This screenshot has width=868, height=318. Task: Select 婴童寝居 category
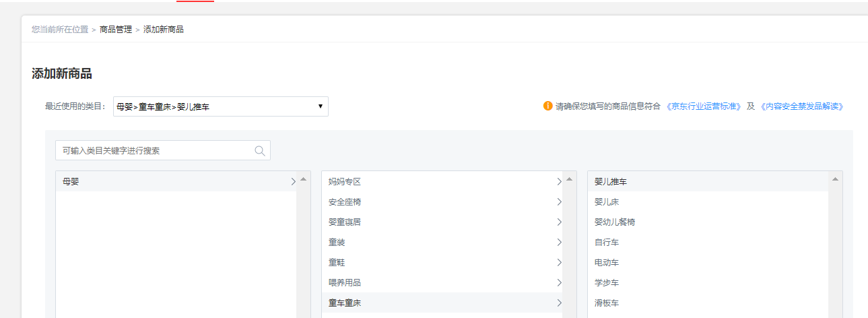coord(442,222)
